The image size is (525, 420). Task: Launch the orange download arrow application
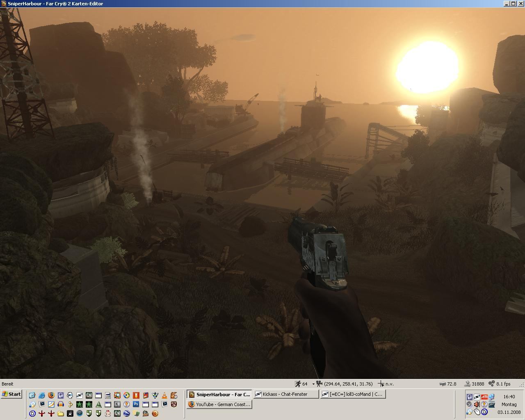click(x=136, y=395)
